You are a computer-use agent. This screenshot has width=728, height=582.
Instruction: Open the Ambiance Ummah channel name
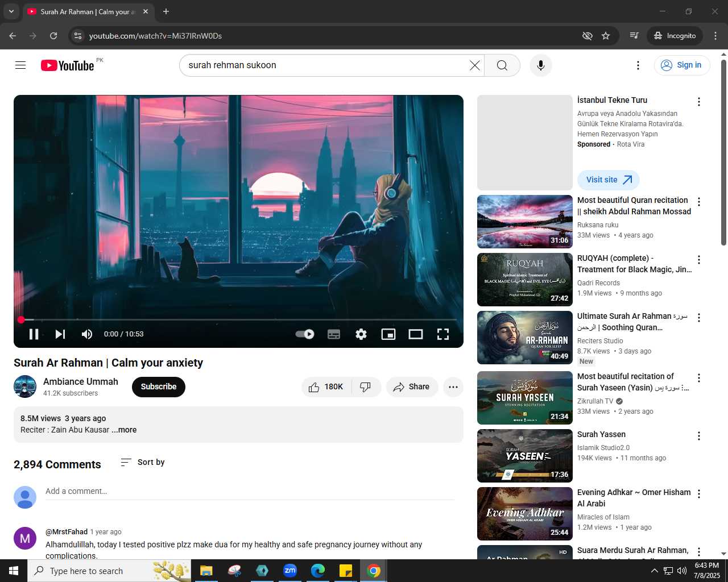point(81,382)
